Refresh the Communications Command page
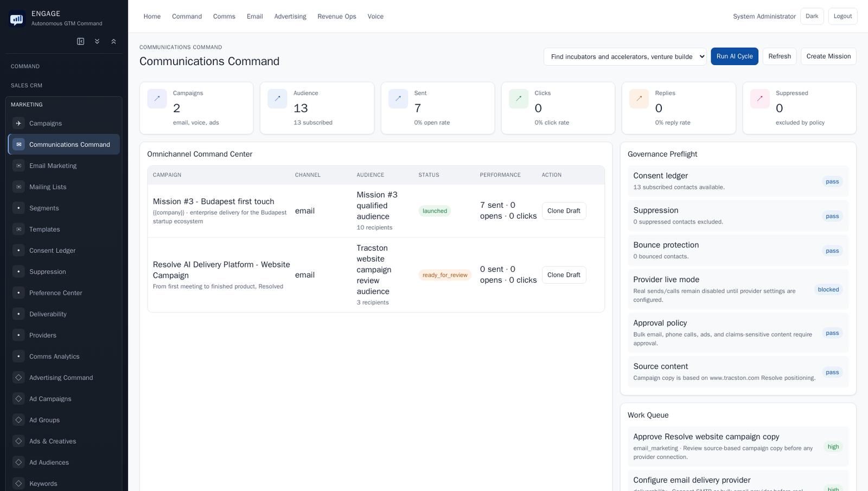This screenshot has width=868, height=491. pyautogui.click(x=780, y=56)
